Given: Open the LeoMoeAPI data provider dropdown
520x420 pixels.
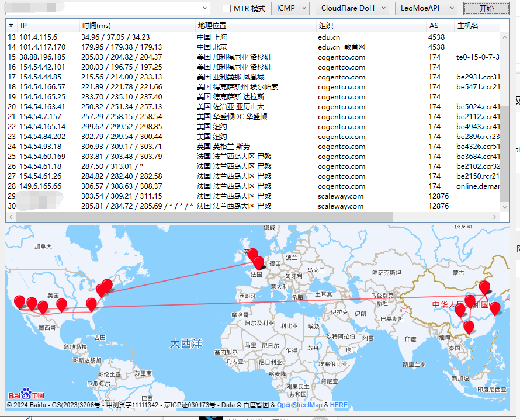Looking at the screenshot, I should [425, 8].
